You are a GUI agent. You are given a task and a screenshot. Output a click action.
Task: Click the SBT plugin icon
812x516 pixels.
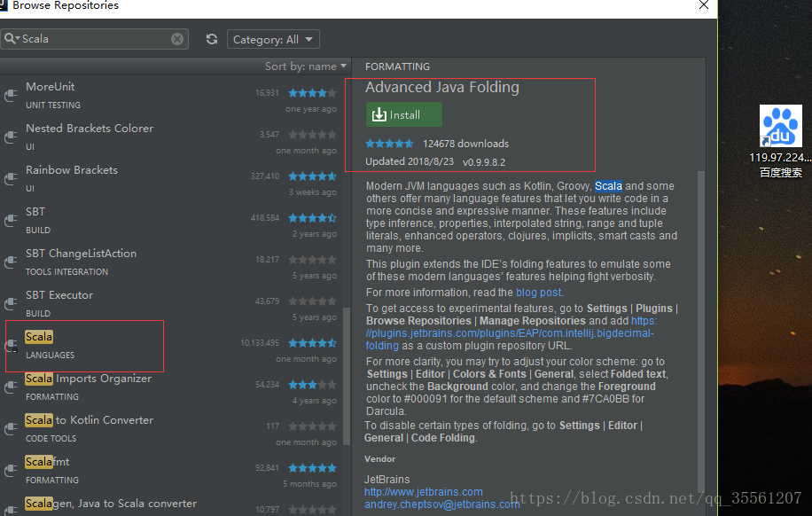(x=11, y=221)
